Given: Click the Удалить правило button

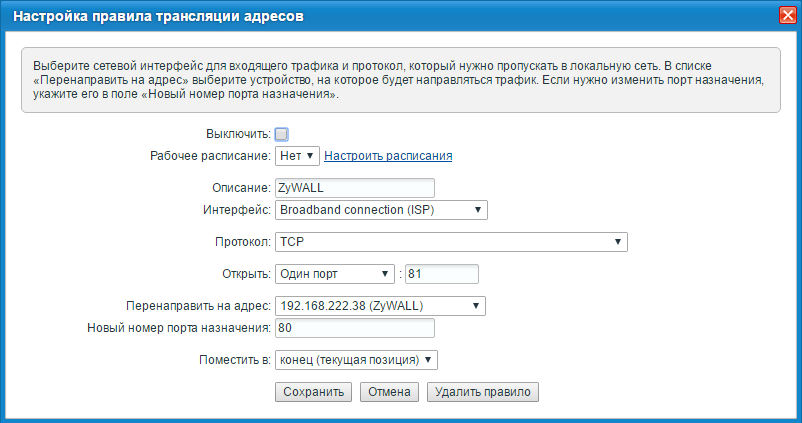Looking at the screenshot, I should click(x=483, y=392).
